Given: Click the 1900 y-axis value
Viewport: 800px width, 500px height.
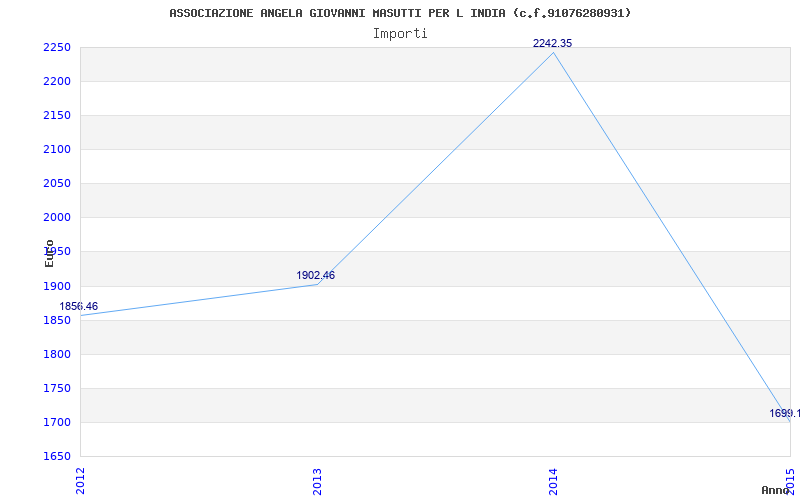Looking at the screenshot, I should tap(57, 286).
